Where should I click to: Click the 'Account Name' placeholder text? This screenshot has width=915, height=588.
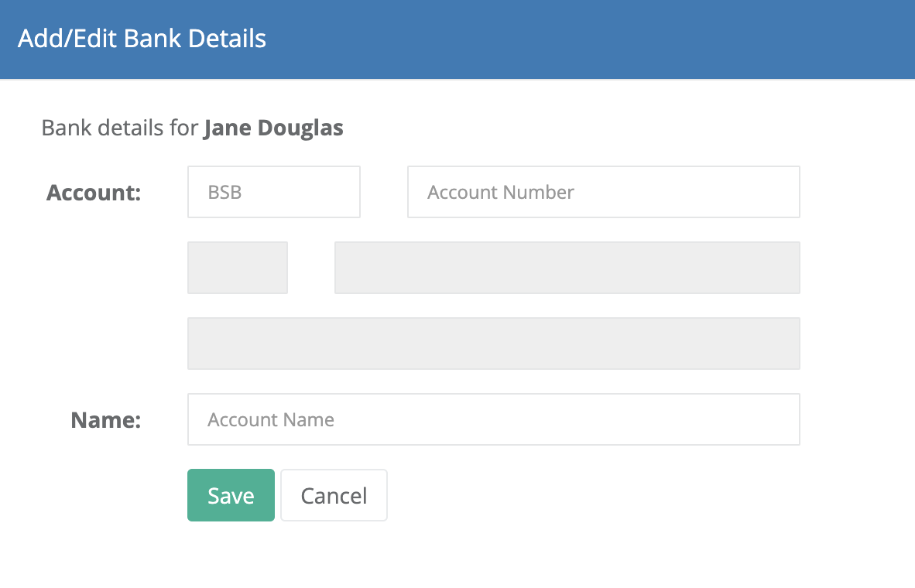point(271,419)
